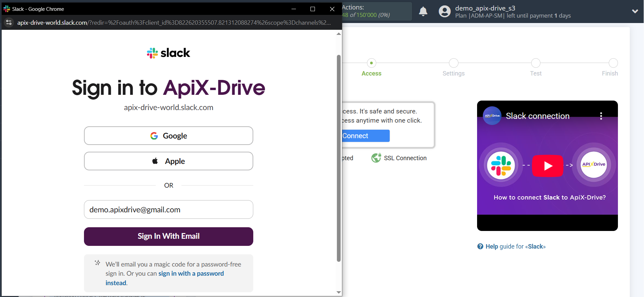Sign in with the Apple button
The height and width of the screenshot is (297, 644).
point(169,161)
